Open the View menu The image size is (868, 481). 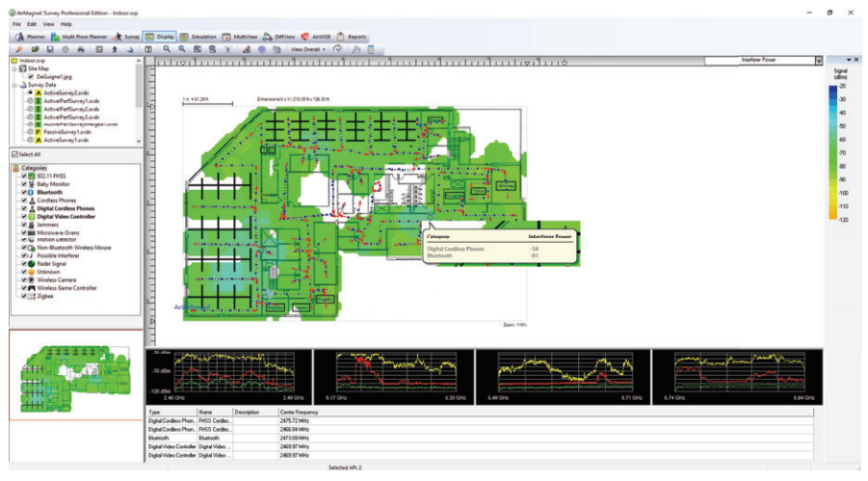(49, 24)
